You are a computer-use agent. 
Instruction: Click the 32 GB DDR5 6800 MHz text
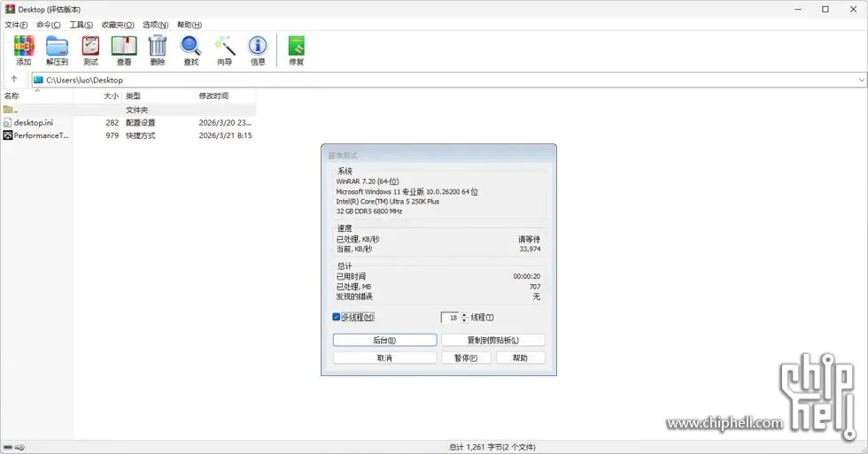coord(369,212)
